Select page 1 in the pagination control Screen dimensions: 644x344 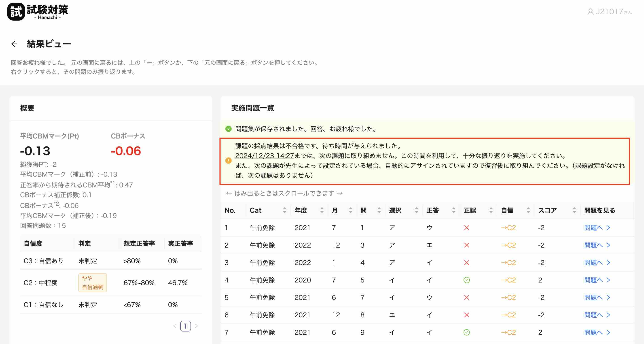coord(186,326)
